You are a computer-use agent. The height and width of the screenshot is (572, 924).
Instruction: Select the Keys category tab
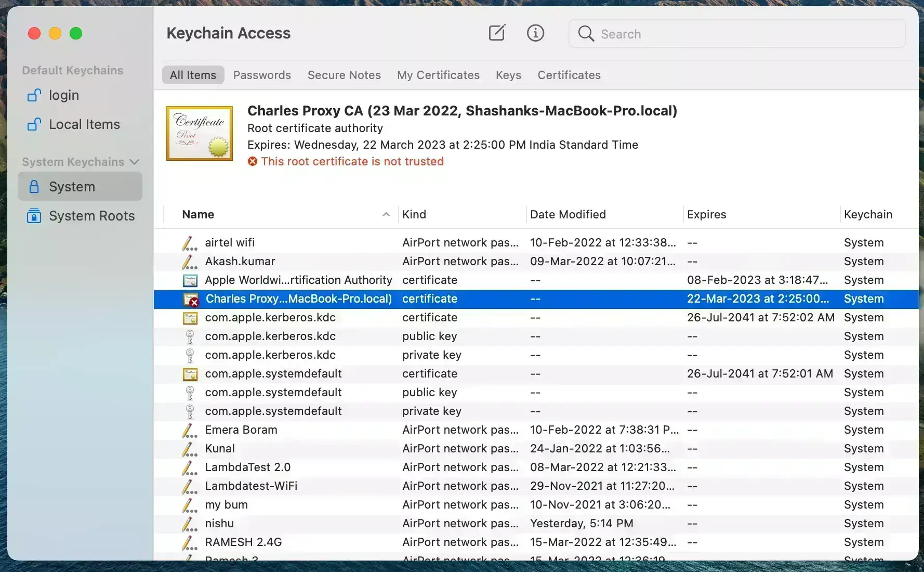point(508,75)
